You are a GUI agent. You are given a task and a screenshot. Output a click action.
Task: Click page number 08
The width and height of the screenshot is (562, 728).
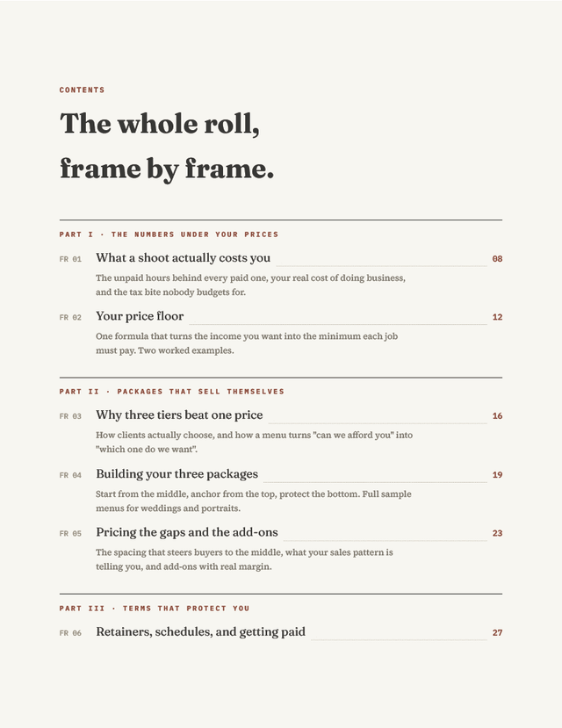pos(497,258)
